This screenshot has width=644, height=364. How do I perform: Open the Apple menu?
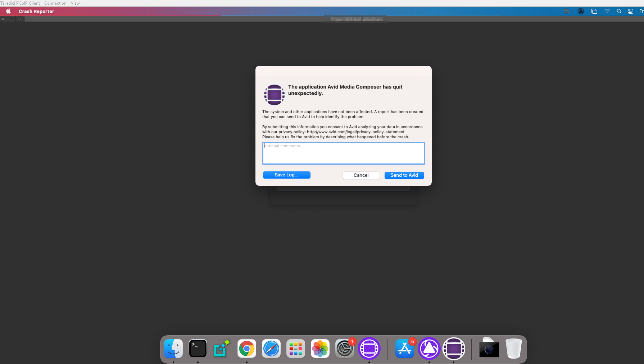pyautogui.click(x=9, y=11)
